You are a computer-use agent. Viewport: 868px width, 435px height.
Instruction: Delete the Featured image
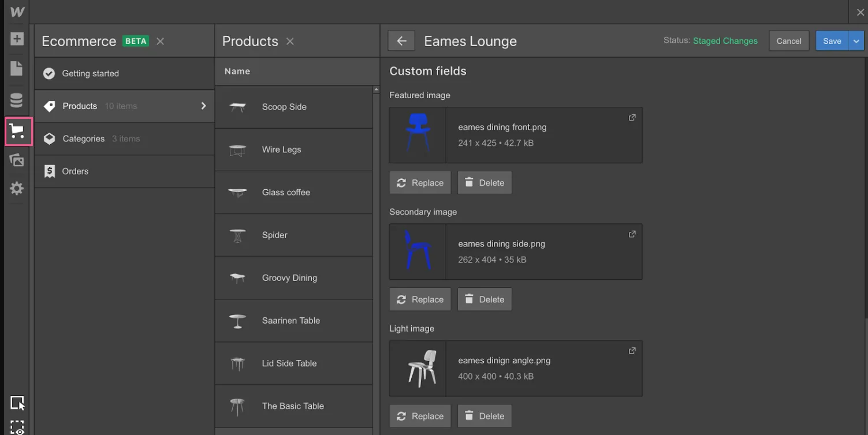(485, 183)
